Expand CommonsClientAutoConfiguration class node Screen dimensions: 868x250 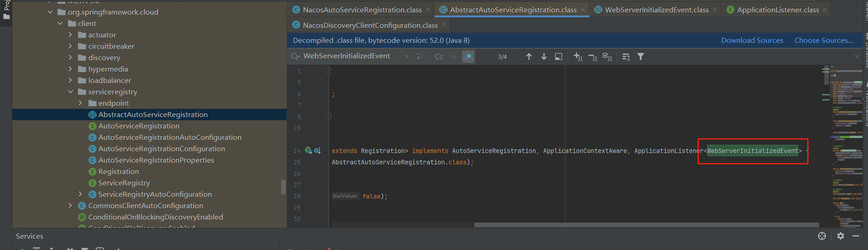pos(70,205)
